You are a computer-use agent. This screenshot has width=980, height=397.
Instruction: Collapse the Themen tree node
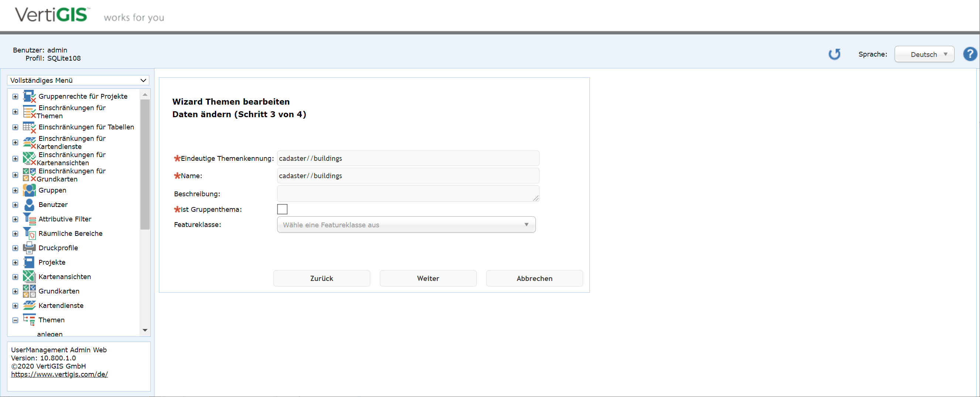(15, 320)
